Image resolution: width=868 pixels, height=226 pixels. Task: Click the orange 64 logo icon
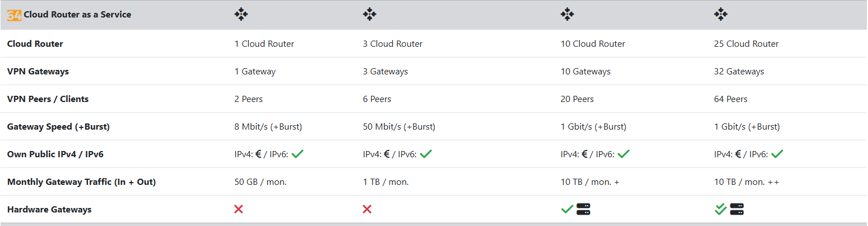14,15
